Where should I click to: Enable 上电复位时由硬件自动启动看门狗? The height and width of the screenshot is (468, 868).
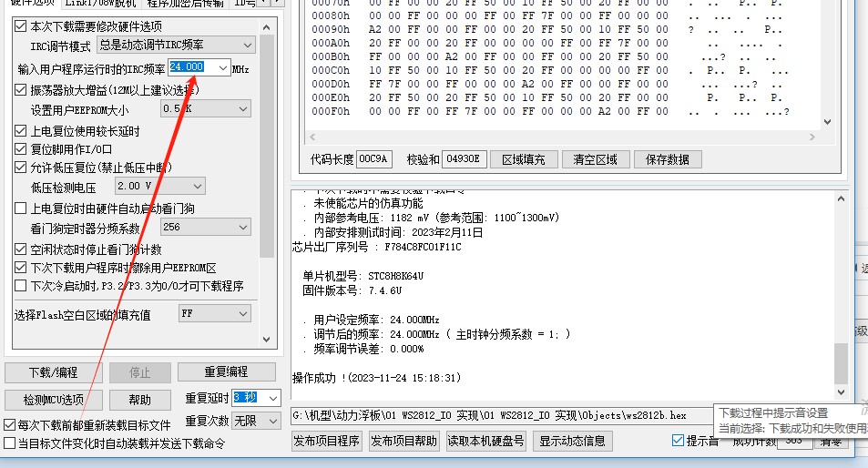click(20, 209)
